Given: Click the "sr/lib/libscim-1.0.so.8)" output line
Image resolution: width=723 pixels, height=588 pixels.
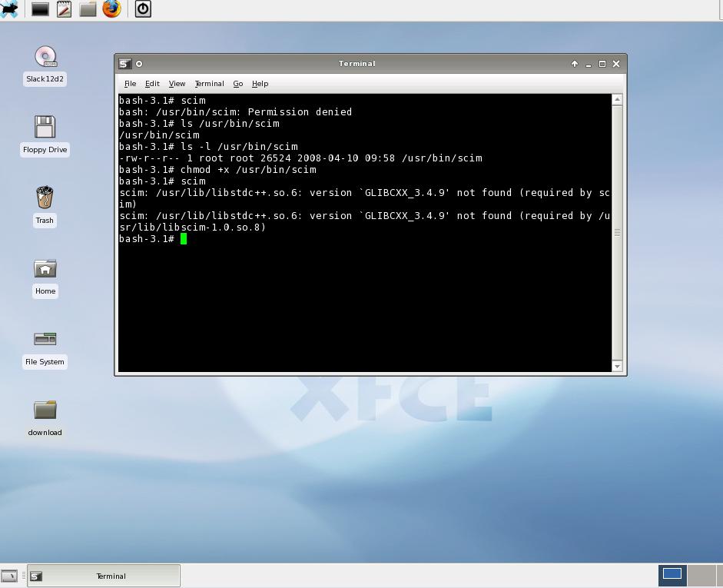Looking at the screenshot, I should [192, 228].
